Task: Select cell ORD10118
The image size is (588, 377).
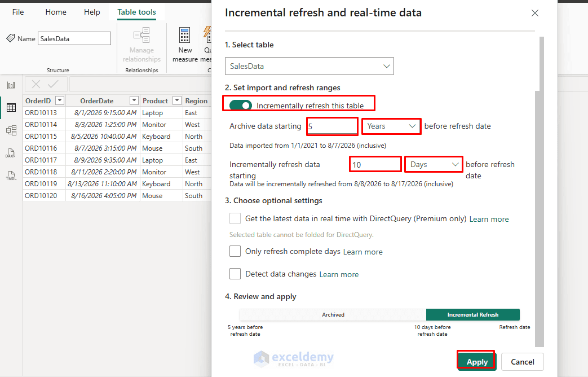Action: pos(44,172)
